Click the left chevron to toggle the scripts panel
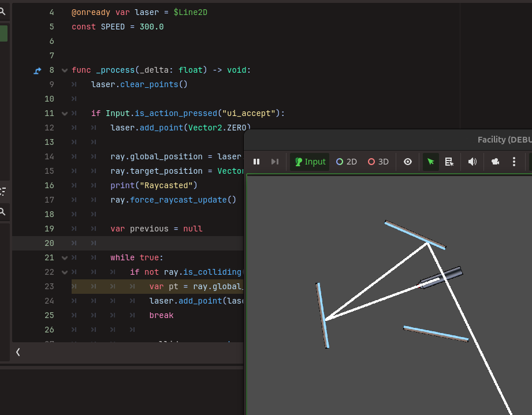Image resolution: width=532 pixels, height=415 pixels. click(x=18, y=352)
